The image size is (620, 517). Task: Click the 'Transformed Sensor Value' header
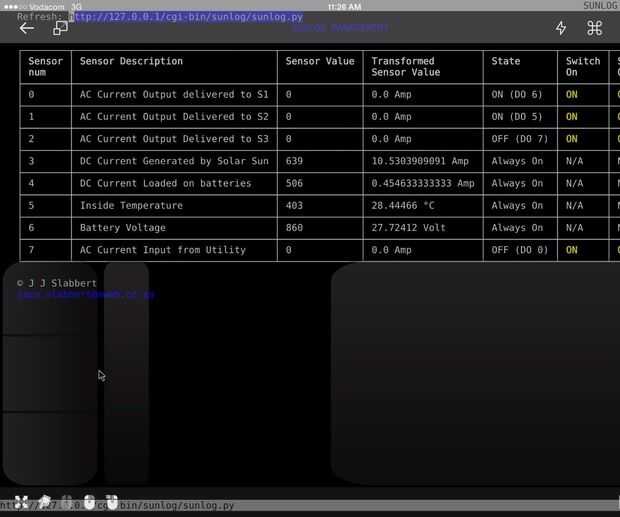[x=406, y=67]
